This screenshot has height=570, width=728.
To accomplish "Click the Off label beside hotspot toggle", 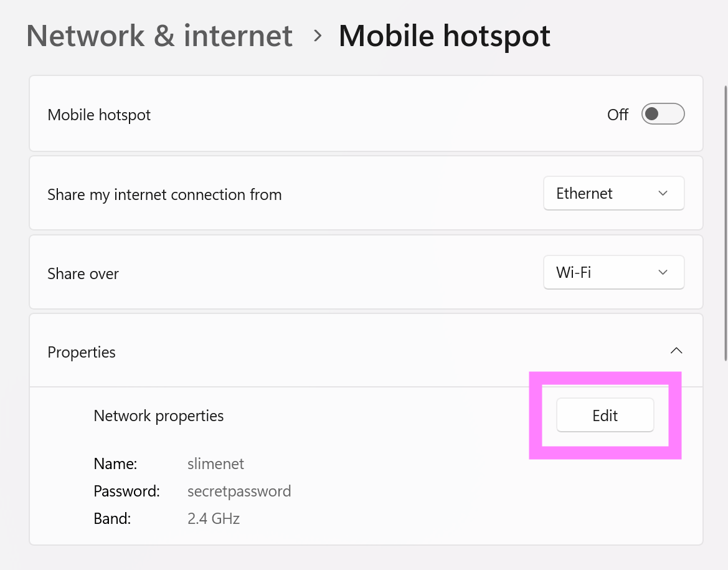I will 618,114.
